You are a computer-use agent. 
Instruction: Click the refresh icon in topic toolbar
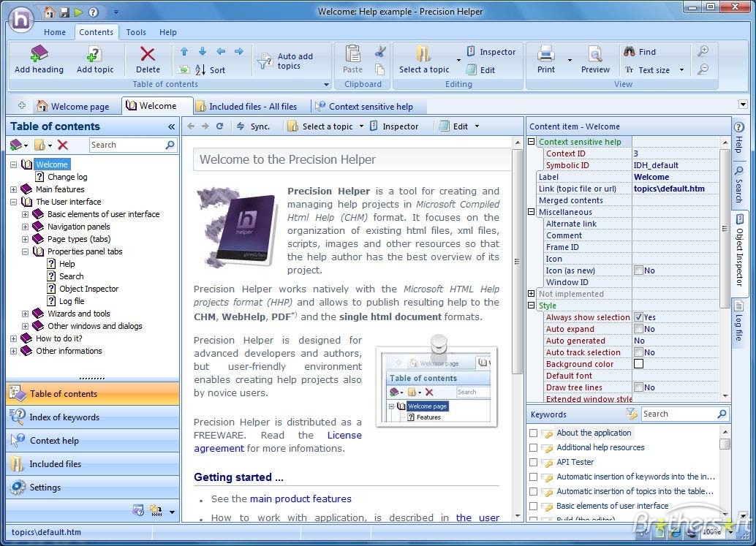(x=220, y=126)
